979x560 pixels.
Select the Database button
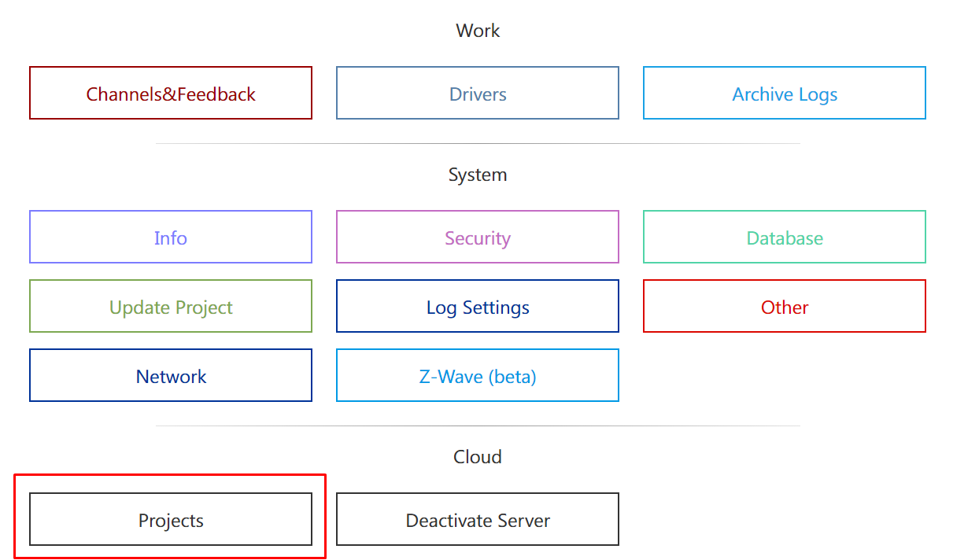coord(784,238)
